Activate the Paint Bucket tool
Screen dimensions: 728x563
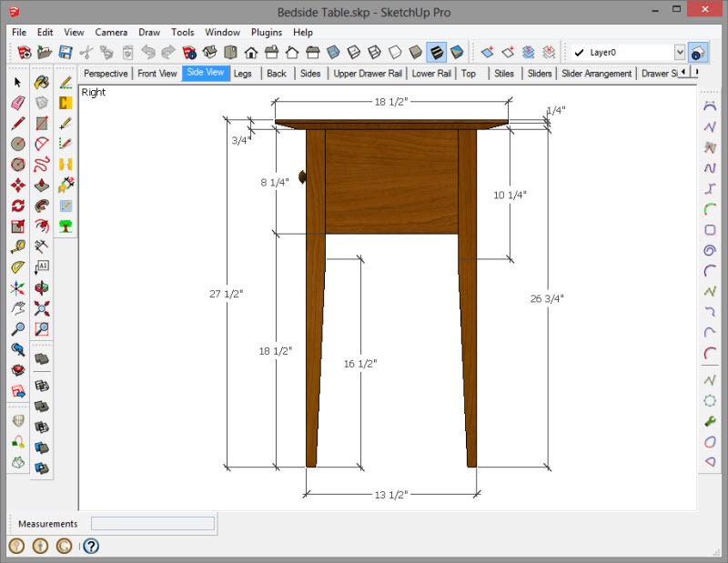(42, 83)
